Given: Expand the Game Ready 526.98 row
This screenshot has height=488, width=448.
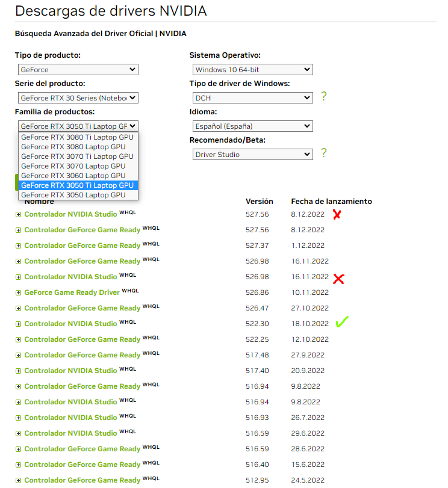Looking at the screenshot, I should pos(19,261).
